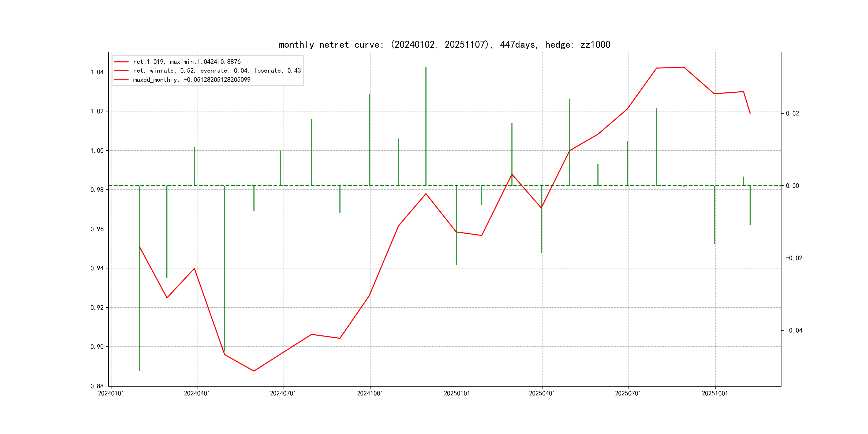Click the 20240101 x-axis tick label

[111, 394]
